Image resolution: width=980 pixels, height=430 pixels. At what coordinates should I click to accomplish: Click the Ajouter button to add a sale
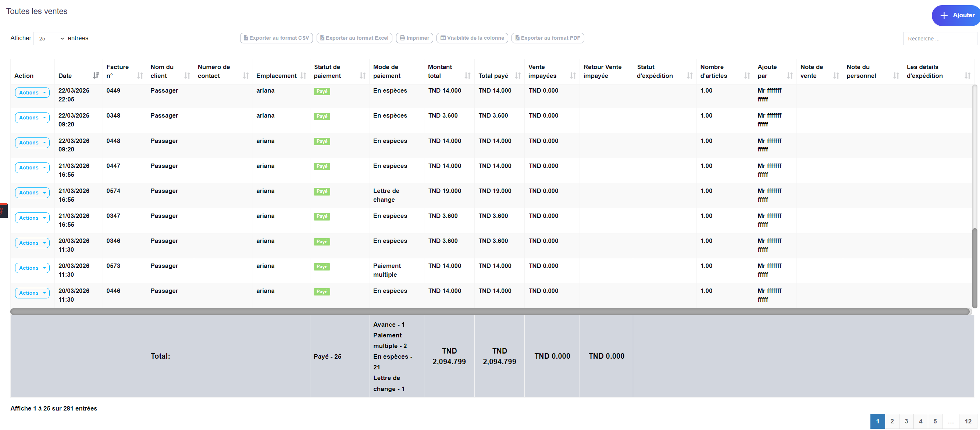point(956,15)
